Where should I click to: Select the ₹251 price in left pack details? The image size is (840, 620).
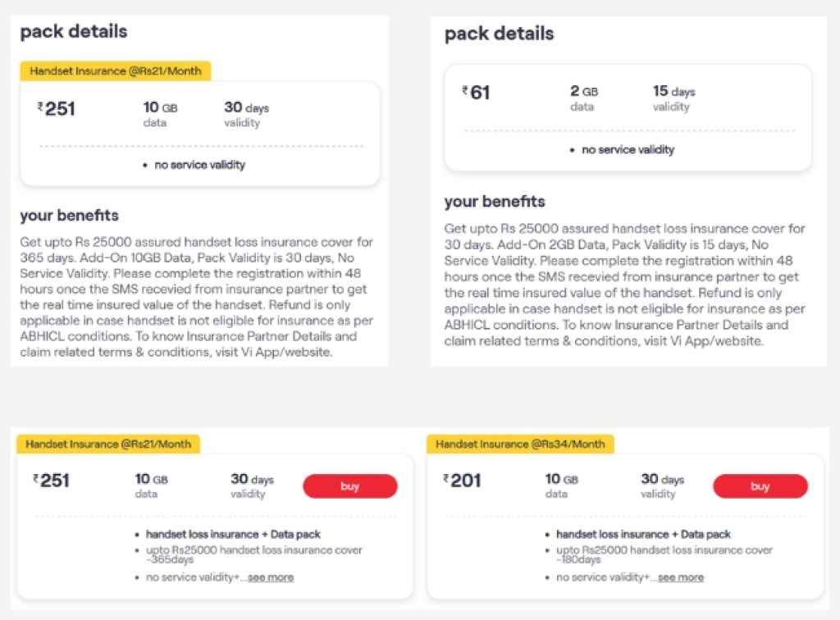(57, 108)
